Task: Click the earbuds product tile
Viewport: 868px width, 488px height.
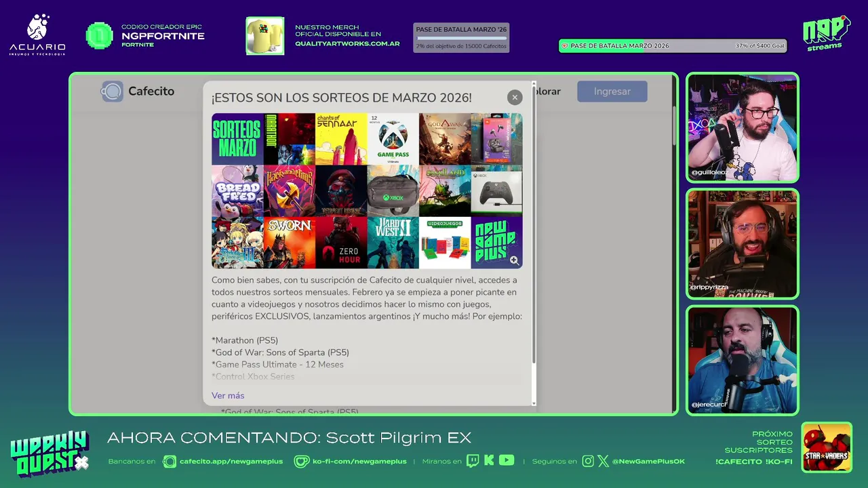Action: click(496, 139)
